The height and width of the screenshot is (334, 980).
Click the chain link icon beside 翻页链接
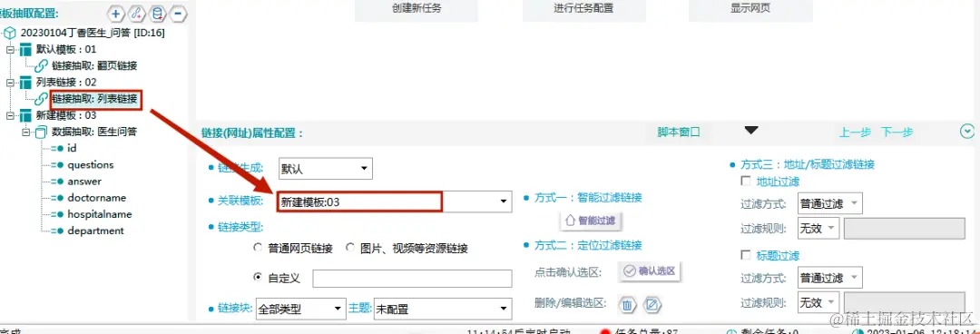tap(42, 65)
